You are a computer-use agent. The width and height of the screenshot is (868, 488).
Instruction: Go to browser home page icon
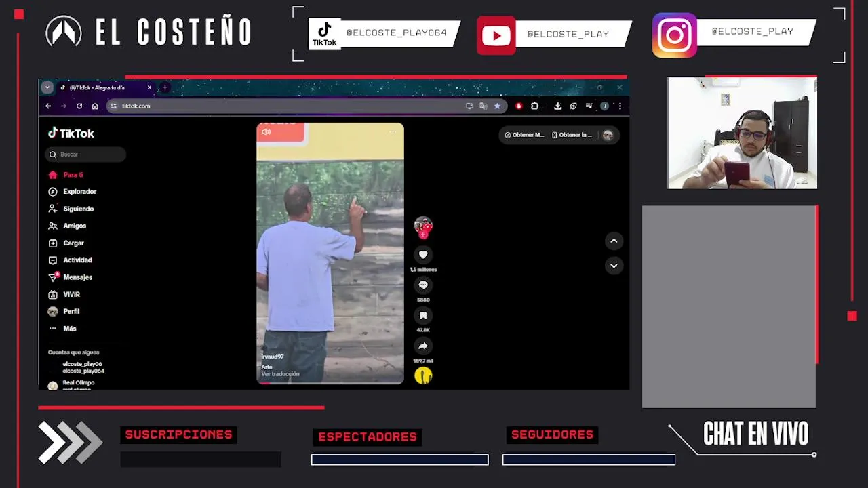(95, 106)
